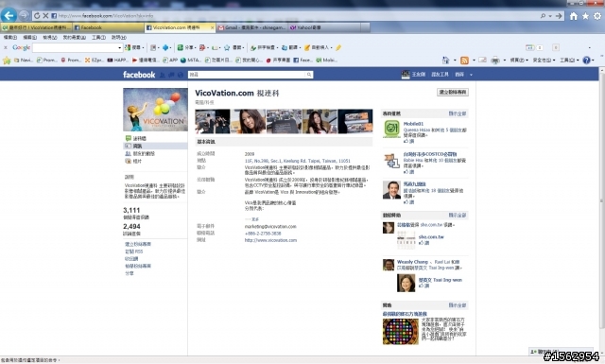Expand the RSS feeds dropdown arrow
Image resolution: width=605 pixels, height=364 pixels.
474,61
